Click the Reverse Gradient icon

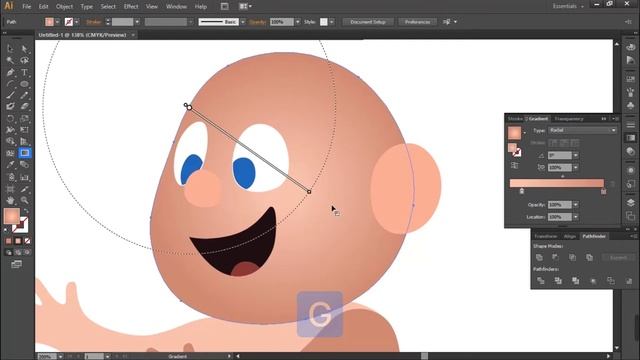515,165
